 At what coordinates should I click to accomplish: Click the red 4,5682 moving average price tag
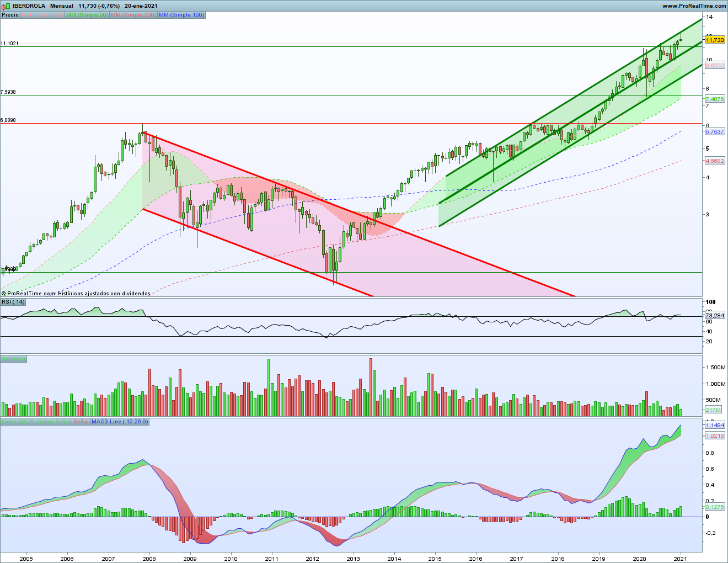(715, 161)
